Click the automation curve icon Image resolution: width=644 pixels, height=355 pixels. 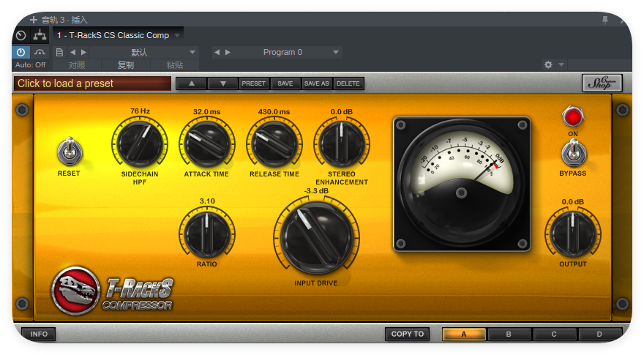[x=40, y=52]
